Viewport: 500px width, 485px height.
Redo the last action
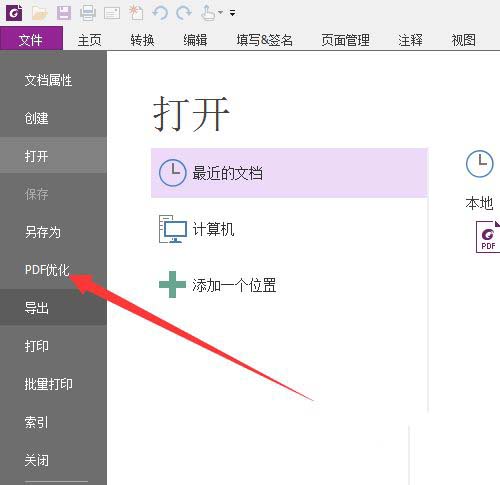(184, 13)
